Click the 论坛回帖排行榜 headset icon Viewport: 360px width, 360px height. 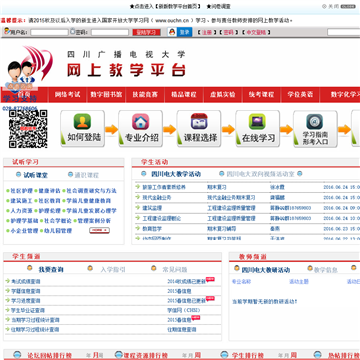(x=18, y=355)
